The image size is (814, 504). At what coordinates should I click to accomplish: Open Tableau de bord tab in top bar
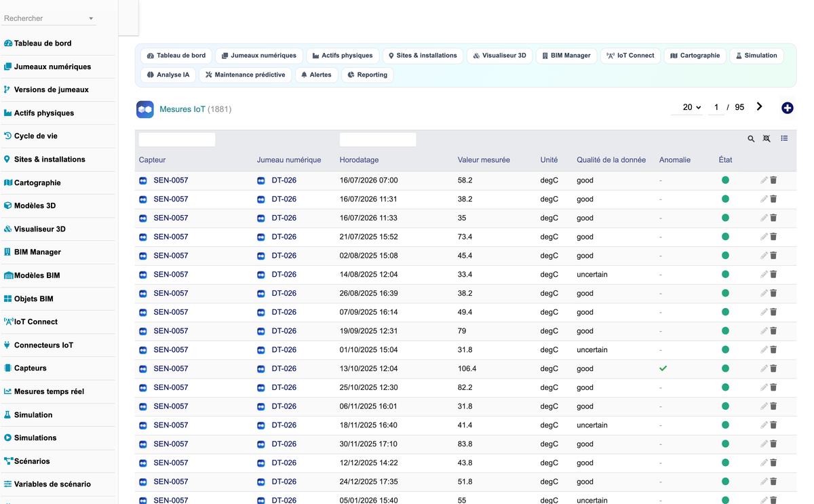(x=176, y=56)
